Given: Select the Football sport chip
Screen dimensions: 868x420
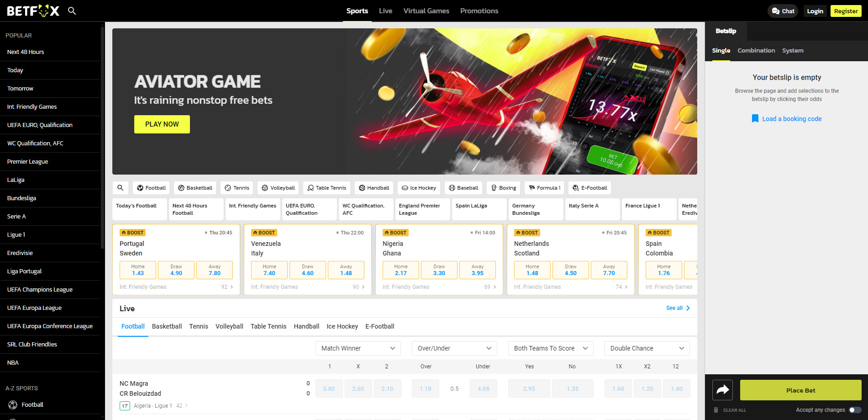Looking at the screenshot, I should tap(151, 188).
